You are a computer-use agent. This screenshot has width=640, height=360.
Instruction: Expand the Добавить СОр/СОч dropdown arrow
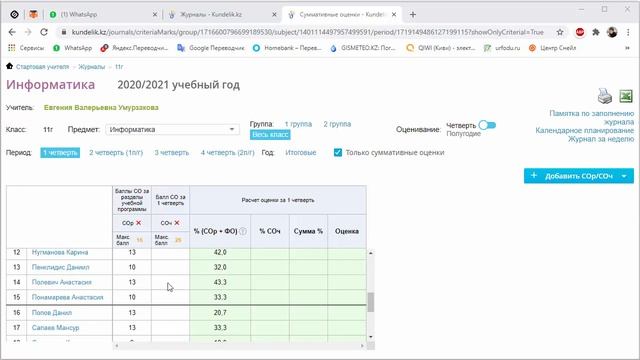[624, 176]
